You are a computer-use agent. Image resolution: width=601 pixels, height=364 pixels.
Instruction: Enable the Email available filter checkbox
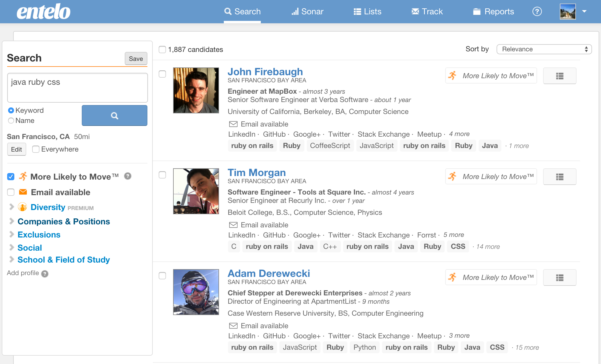tap(11, 192)
